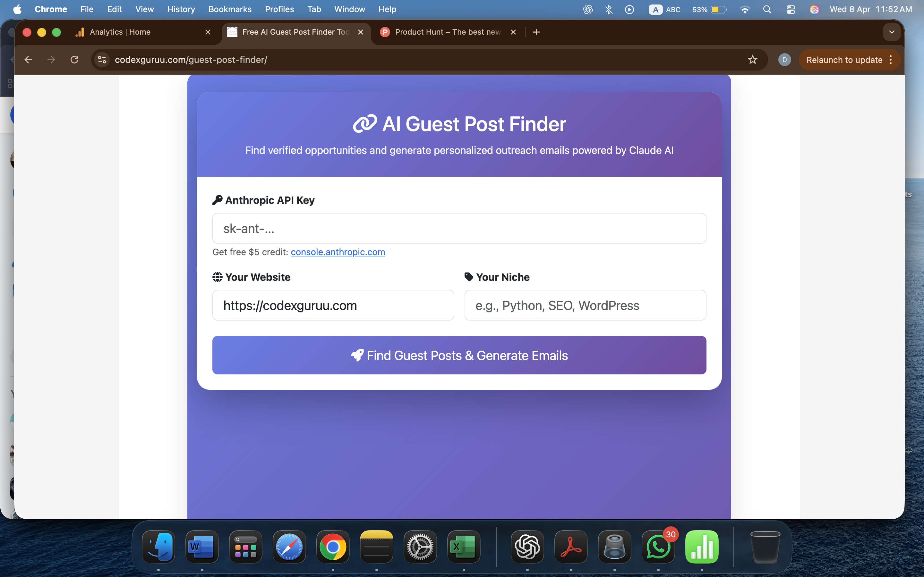
Task: Open Control Center in menu bar
Action: point(790,9)
